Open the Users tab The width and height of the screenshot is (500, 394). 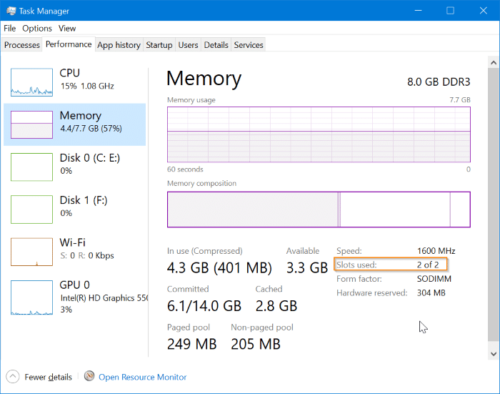tap(188, 45)
